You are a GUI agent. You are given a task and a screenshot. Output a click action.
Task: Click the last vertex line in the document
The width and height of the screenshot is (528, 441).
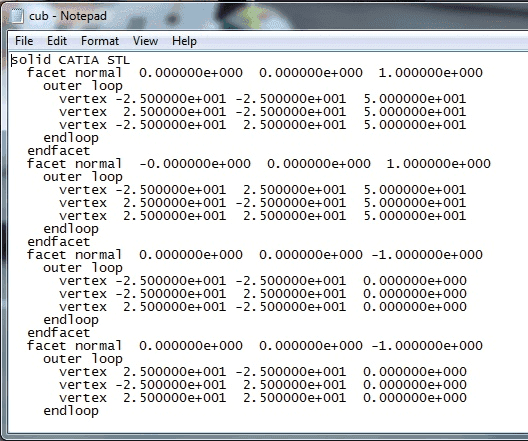click(x=263, y=398)
